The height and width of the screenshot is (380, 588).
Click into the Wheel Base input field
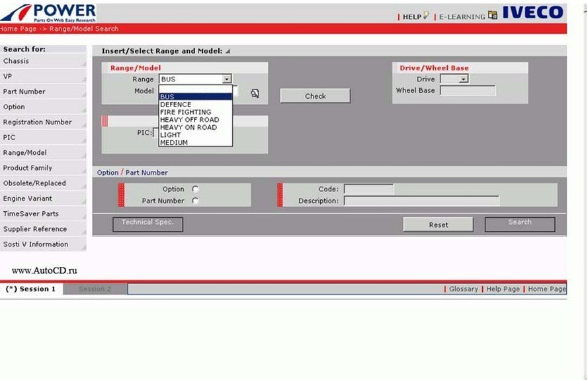click(x=467, y=91)
